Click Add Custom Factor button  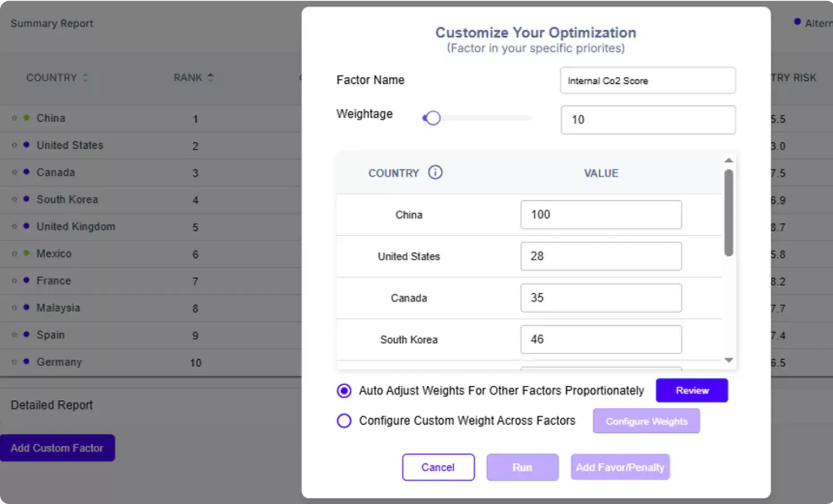(57, 448)
